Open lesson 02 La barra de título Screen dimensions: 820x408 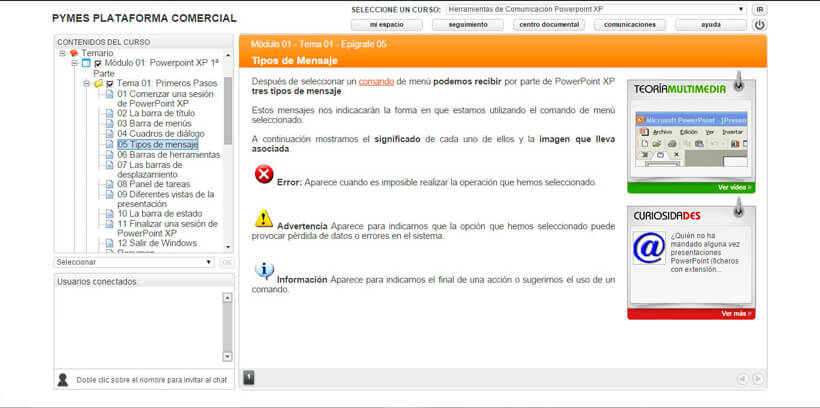click(156, 114)
